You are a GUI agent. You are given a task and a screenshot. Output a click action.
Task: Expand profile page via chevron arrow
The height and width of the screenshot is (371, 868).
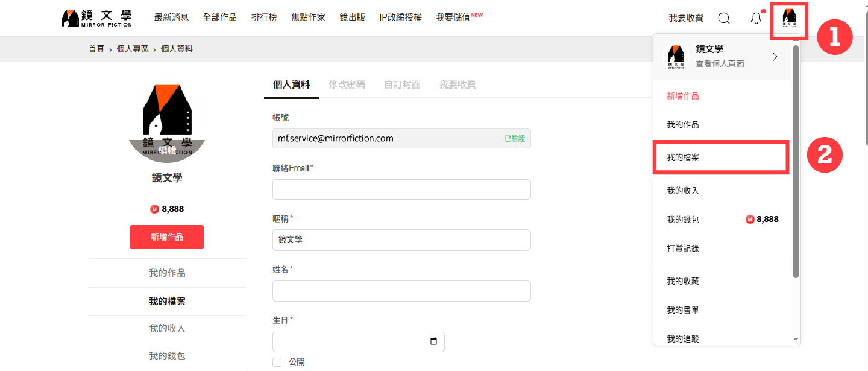(x=775, y=57)
